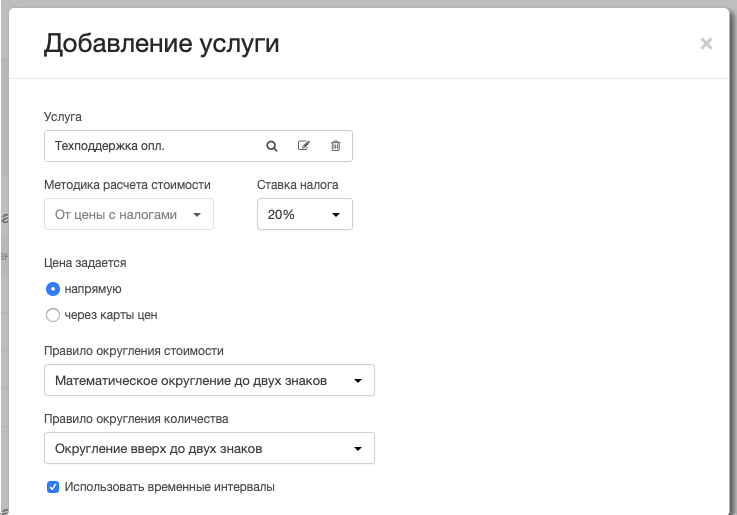Click the Добавление услуги heading text
Image resolution: width=737 pixels, height=515 pixels.
162,44
